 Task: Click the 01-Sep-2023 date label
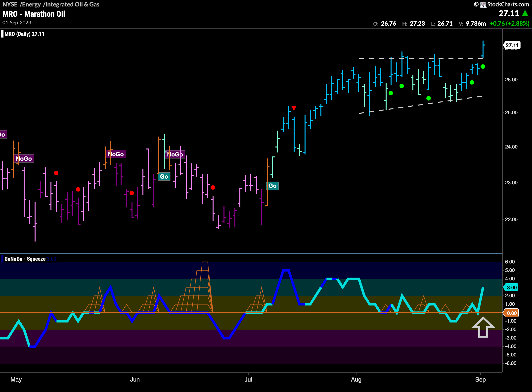[17, 23]
